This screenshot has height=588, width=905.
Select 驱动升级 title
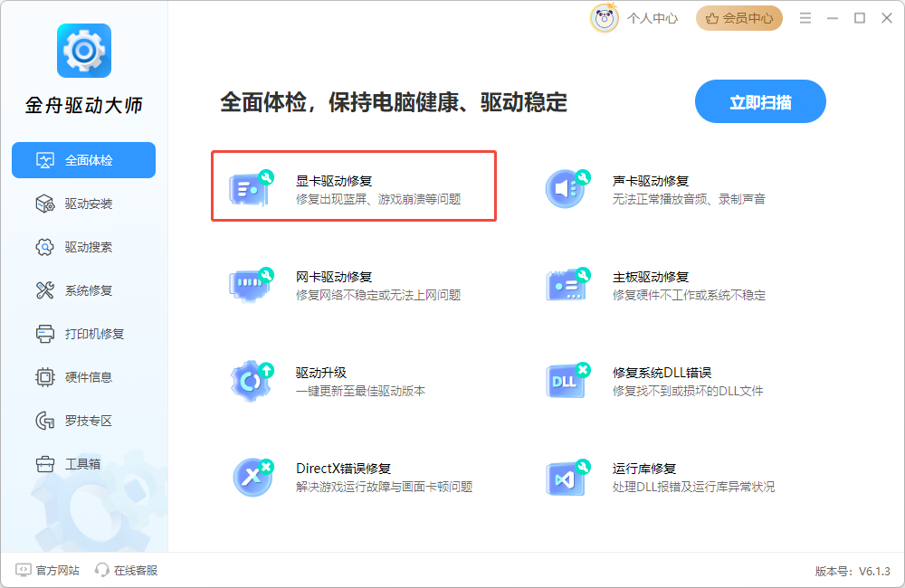point(321,373)
